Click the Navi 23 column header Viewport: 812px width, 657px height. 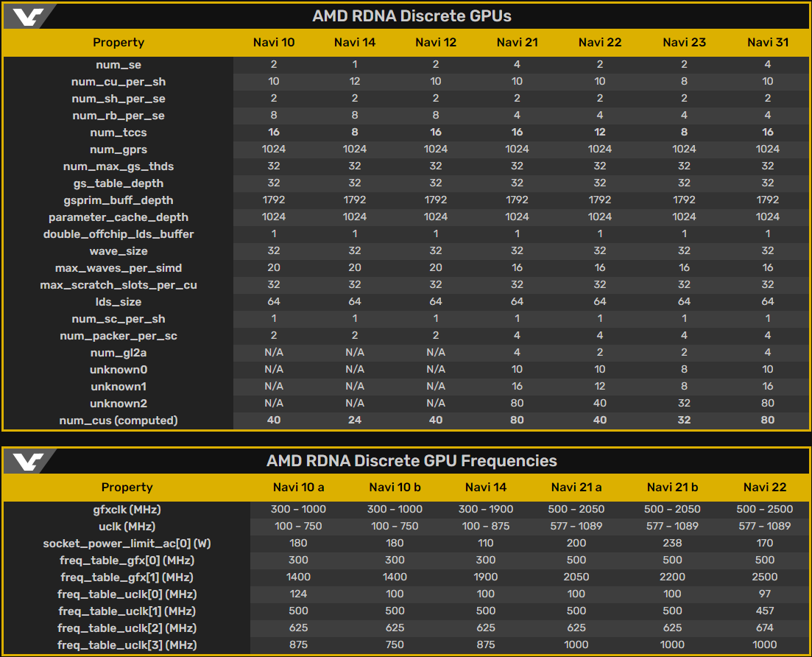pyautogui.click(x=684, y=42)
